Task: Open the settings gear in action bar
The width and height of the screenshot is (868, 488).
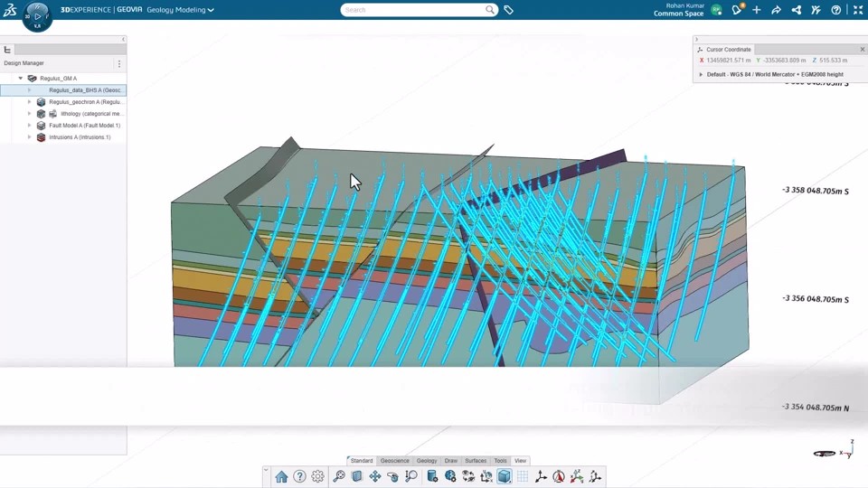Action: pyautogui.click(x=317, y=476)
